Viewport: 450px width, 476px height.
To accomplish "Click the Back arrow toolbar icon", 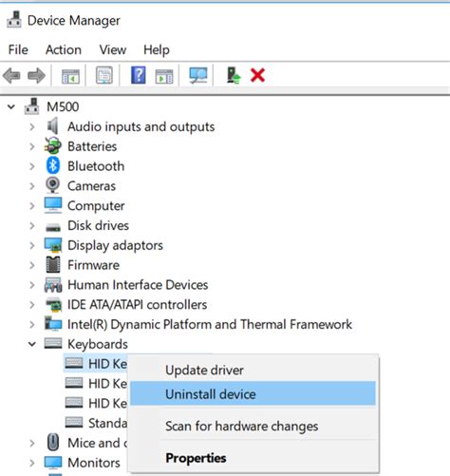I will (11, 76).
